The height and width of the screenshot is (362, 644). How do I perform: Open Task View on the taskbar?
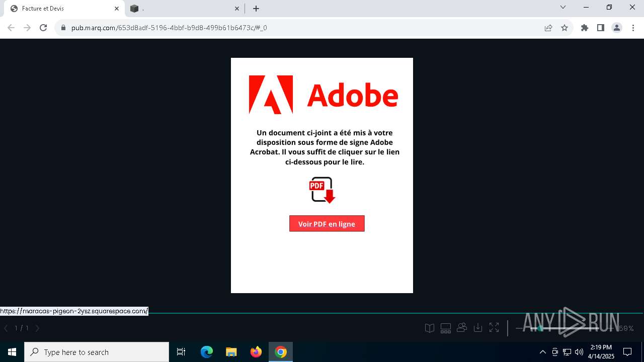pyautogui.click(x=181, y=352)
